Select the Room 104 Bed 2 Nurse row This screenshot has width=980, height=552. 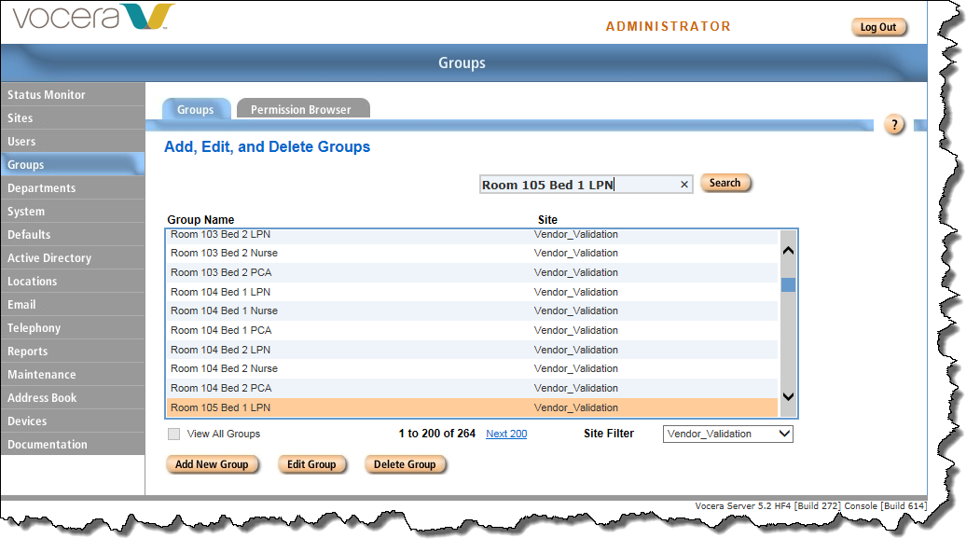point(472,369)
